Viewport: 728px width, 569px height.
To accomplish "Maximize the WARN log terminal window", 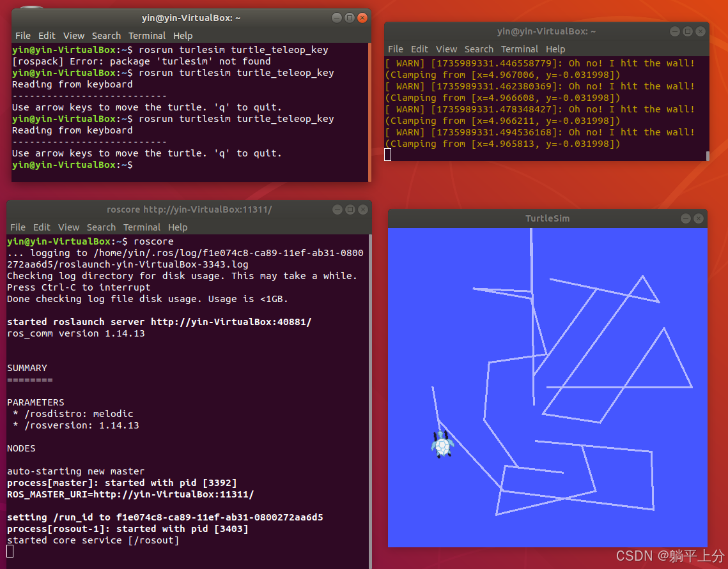I will [x=688, y=31].
